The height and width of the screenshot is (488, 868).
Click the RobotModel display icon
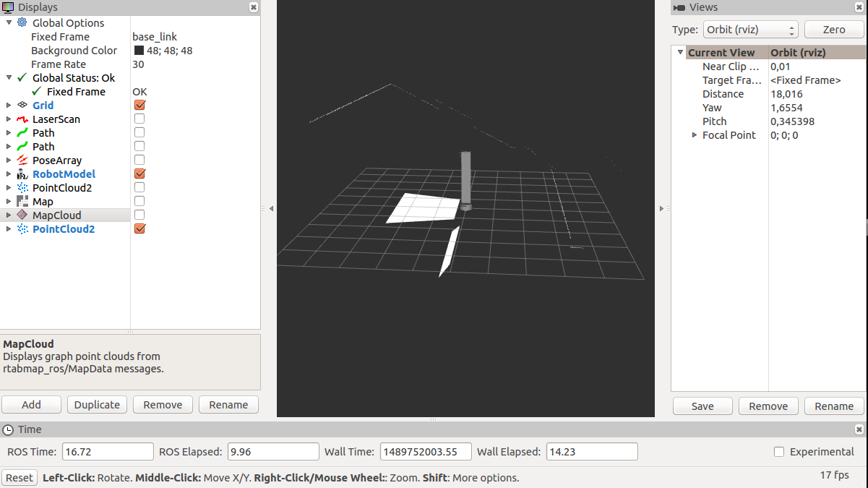click(22, 174)
